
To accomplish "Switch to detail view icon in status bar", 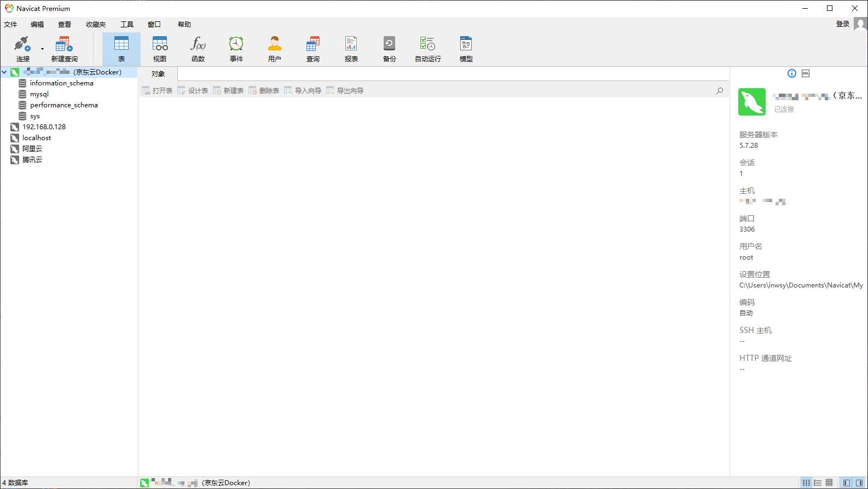I will 818,482.
